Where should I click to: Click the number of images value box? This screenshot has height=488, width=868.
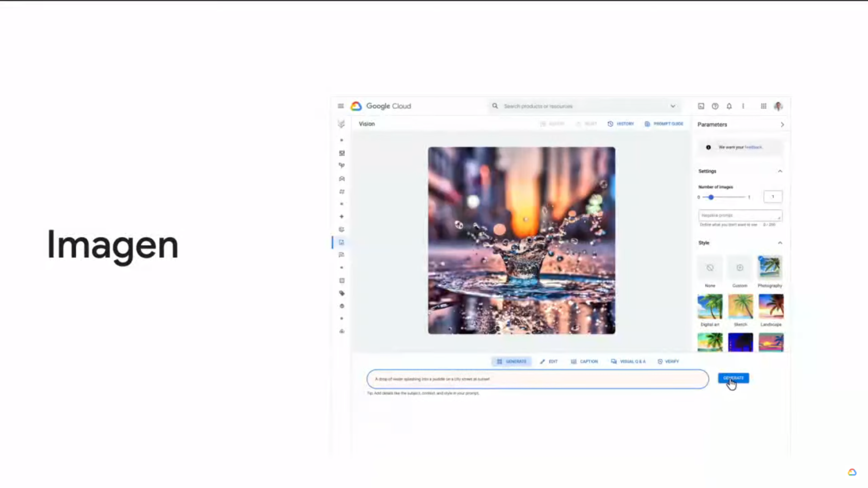tap(773, 196)
